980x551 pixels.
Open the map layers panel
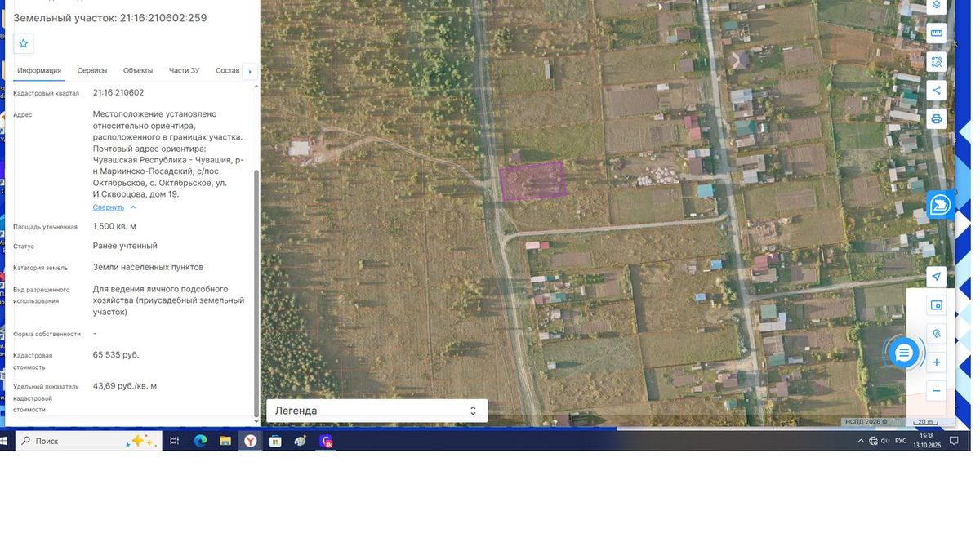tap(937, 6)
